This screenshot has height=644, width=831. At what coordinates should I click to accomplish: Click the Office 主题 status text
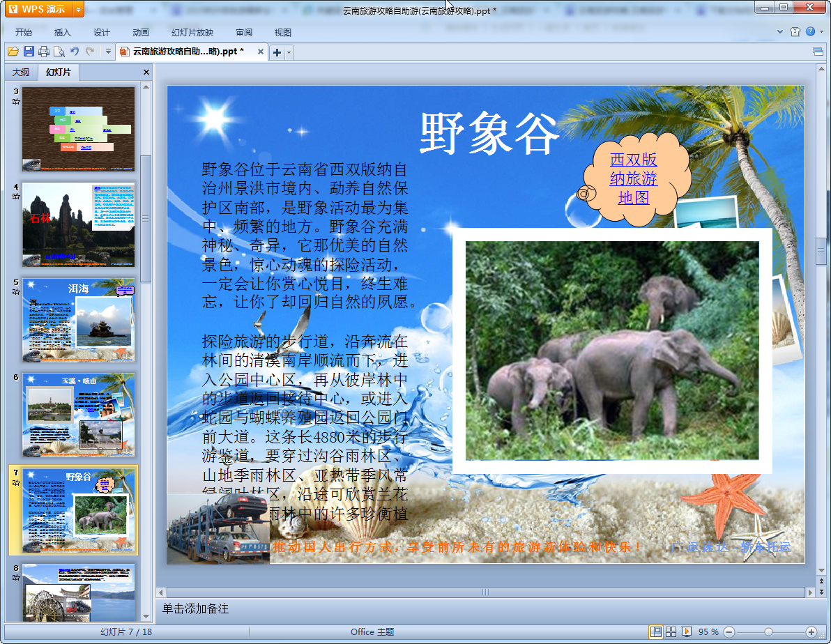pyautogui.click(x=372, y=632)
